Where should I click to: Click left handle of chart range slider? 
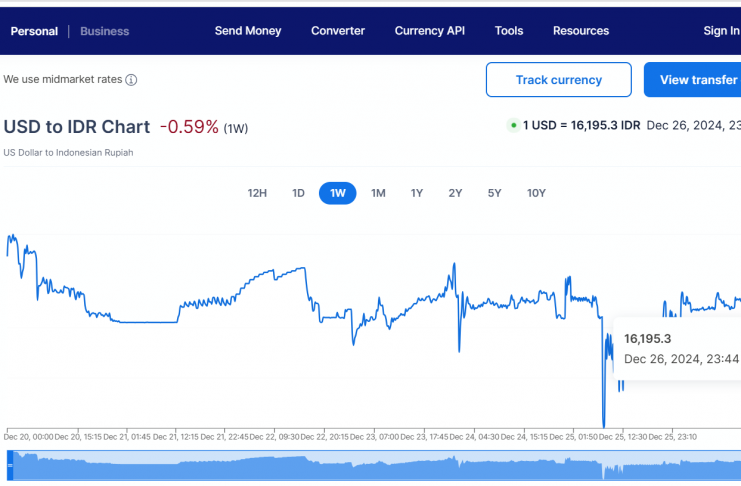9,466
